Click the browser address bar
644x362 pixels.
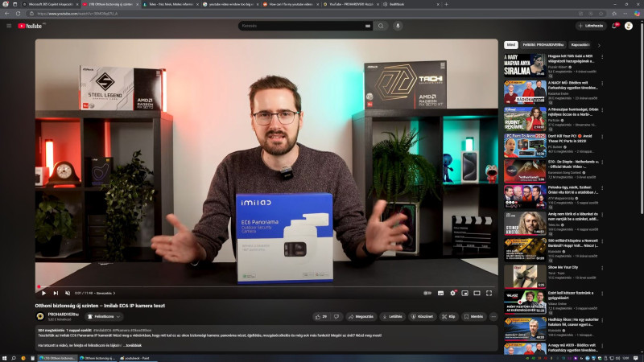[x=302, y=14]
